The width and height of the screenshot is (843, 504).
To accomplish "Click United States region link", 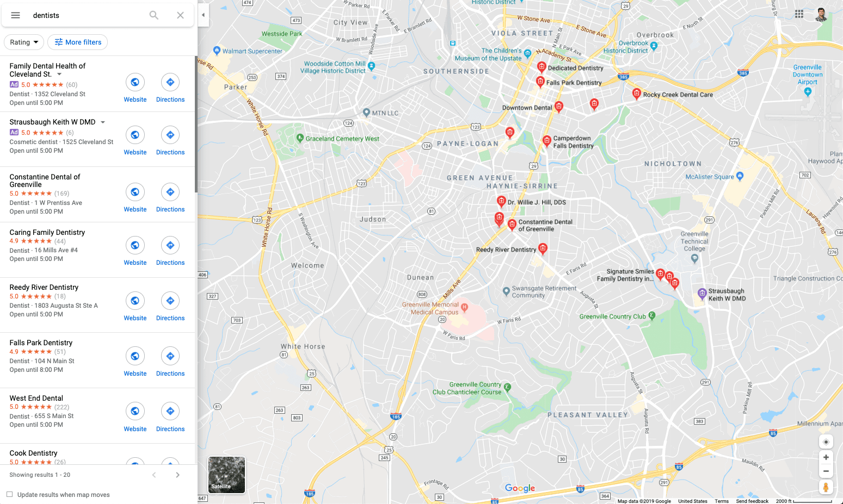I will (693, 501).
